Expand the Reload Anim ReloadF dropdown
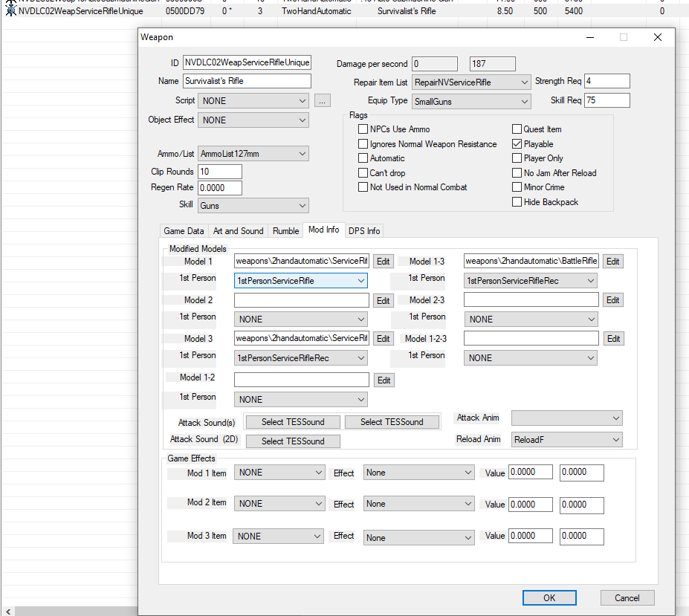This screenshot has height=616, width=689. click(567, 440)
